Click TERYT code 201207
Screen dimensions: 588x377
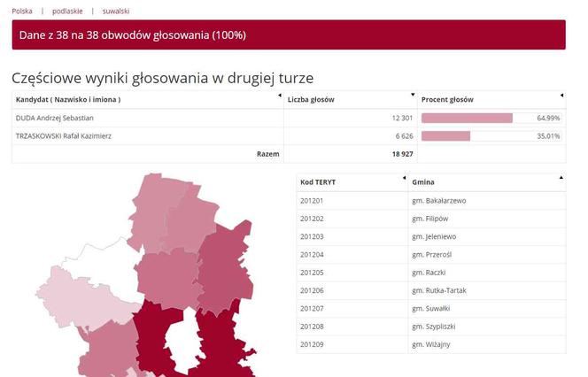[312, 309]
